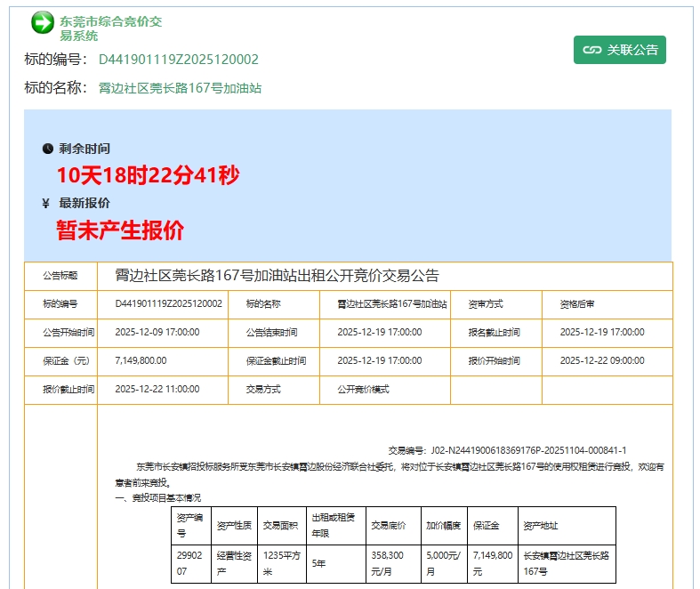Screen dimensions: 700x589
Task: Select the 7,149,800.00 deposit value in 保证金（元） row
Action: coord(141,360)
